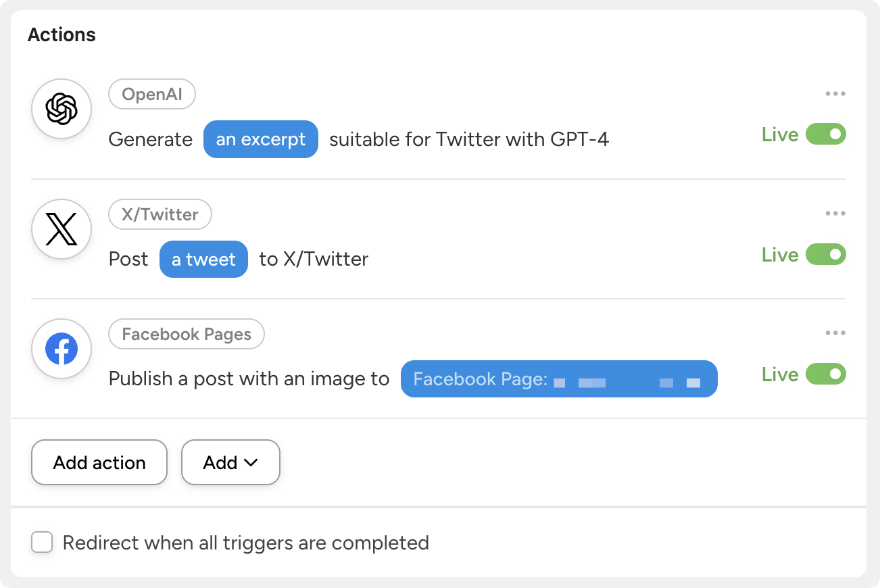Screen dimensions: 880x588
Task: Click the Redirect when all triggers label text
Action: point(245,543)
